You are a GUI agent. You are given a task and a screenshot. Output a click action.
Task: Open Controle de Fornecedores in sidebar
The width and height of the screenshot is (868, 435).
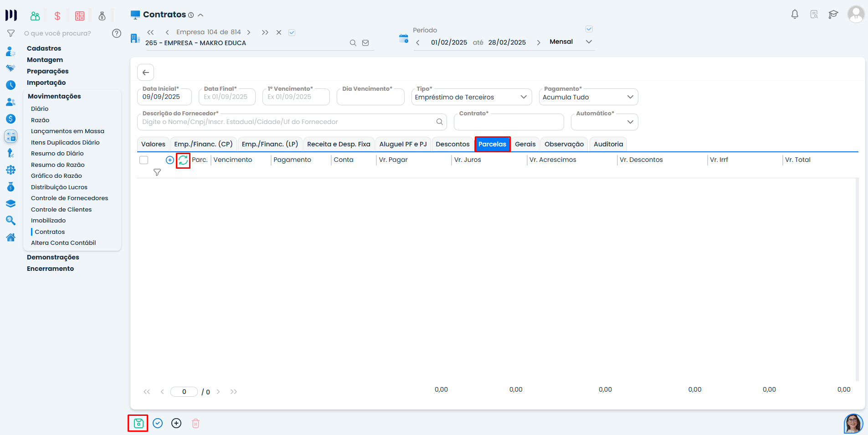(69, 198)
